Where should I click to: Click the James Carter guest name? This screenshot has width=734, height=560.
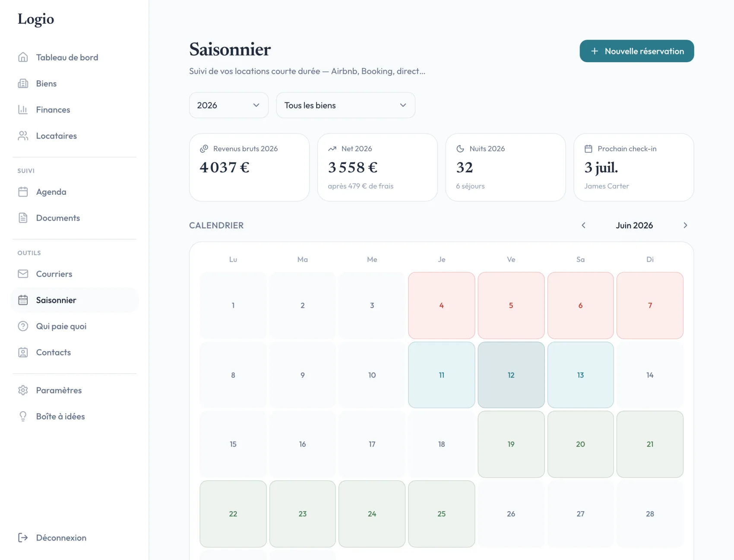point(607,186)
